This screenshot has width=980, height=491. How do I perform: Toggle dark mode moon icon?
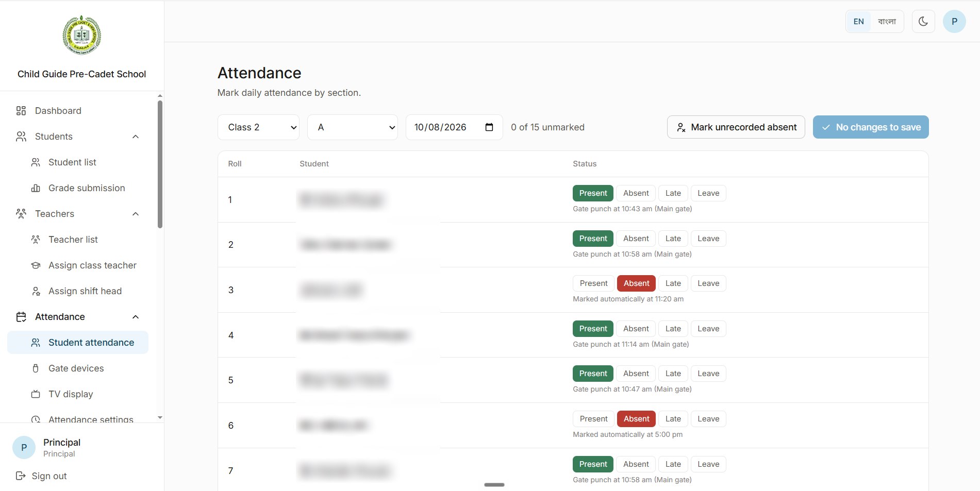(x=923, y=22)
